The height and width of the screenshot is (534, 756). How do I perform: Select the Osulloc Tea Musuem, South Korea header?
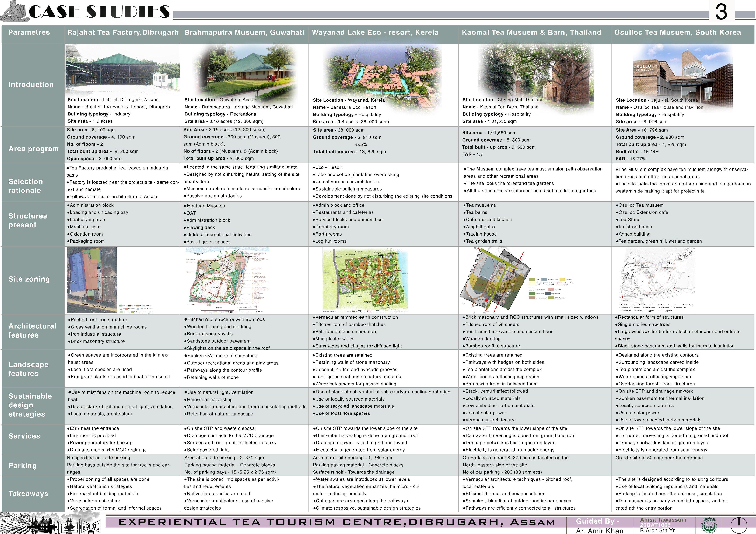tap(678, 32)
